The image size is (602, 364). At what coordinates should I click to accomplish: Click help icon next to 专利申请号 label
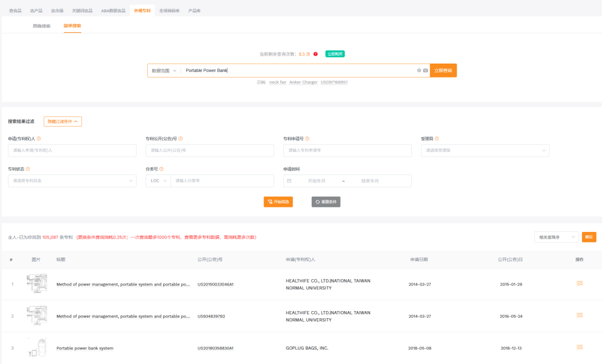[307, 139]
